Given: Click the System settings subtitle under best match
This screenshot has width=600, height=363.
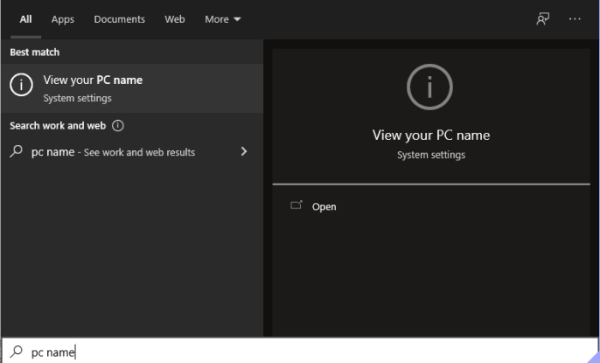Looking at the screenshot, I should click(77, 98).
